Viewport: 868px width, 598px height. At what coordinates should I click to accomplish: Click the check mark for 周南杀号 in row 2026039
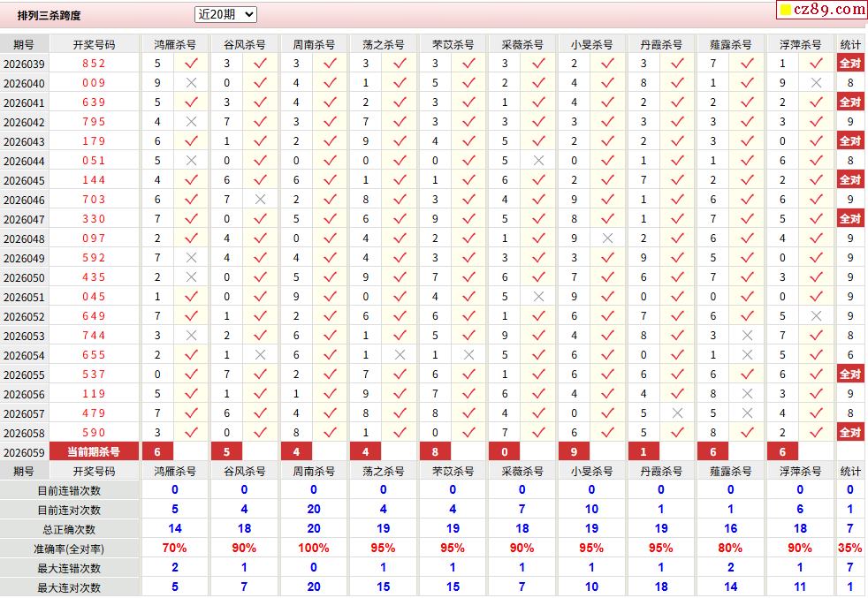(330, 64)
